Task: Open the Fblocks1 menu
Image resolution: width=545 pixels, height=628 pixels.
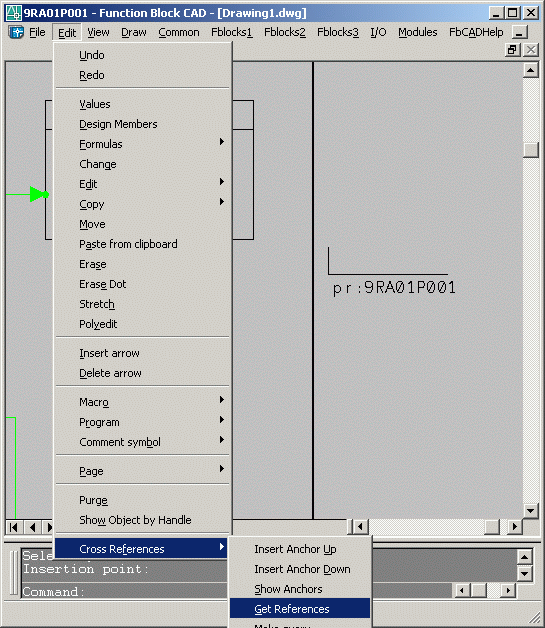Action: pos(231,32)
